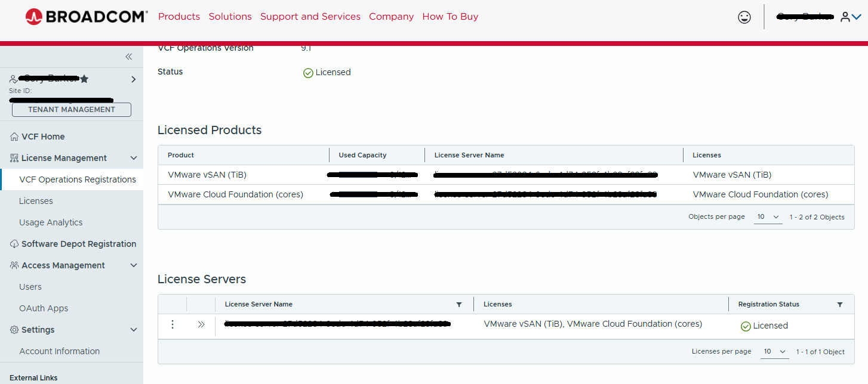Filter License Server Name column in License Servers
The width and height of the screenshot is (868, 384).
459,305
